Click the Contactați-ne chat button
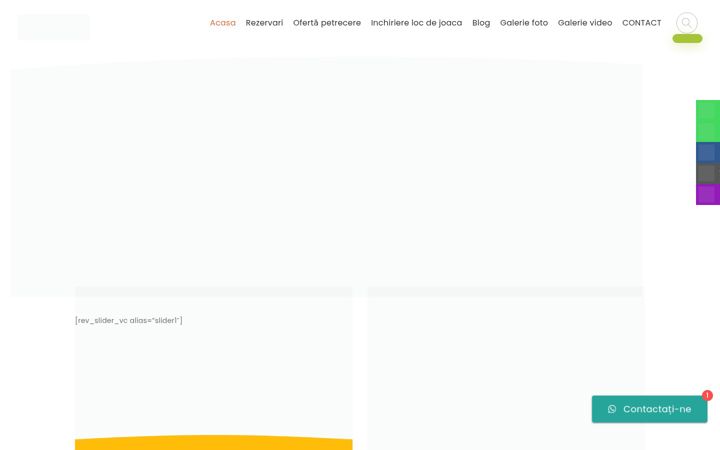720x450 pixels. pyautogui.click(x=649, y=409)
